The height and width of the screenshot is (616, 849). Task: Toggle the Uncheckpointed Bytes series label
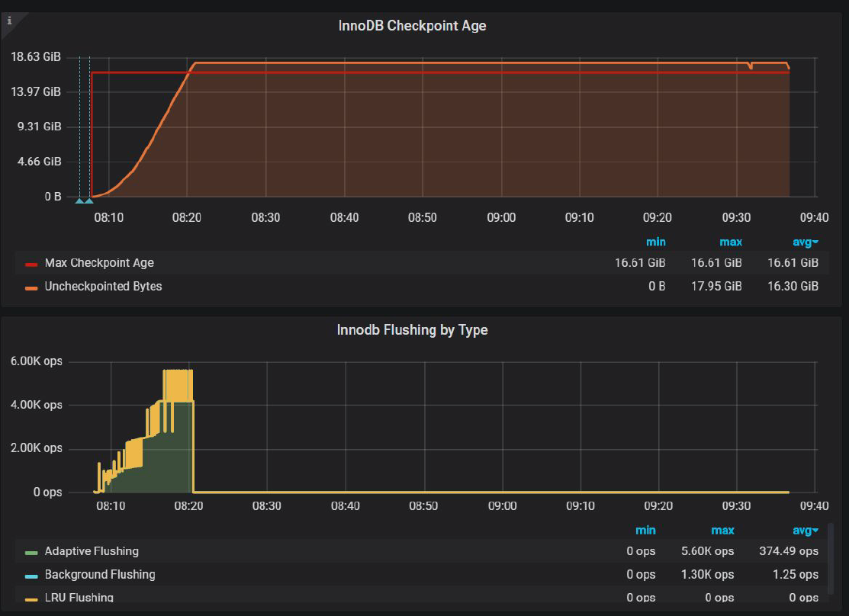pos(103,287)
